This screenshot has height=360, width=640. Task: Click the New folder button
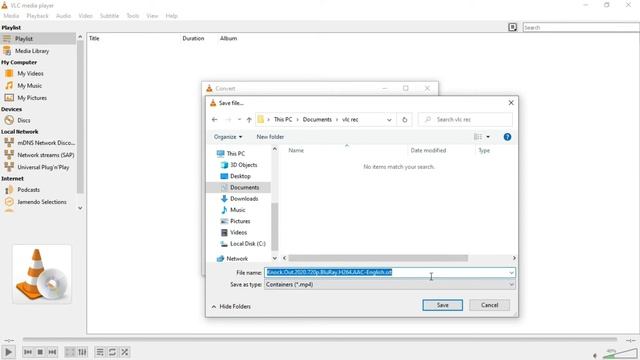pyautogui.click(x=270, y=137)
